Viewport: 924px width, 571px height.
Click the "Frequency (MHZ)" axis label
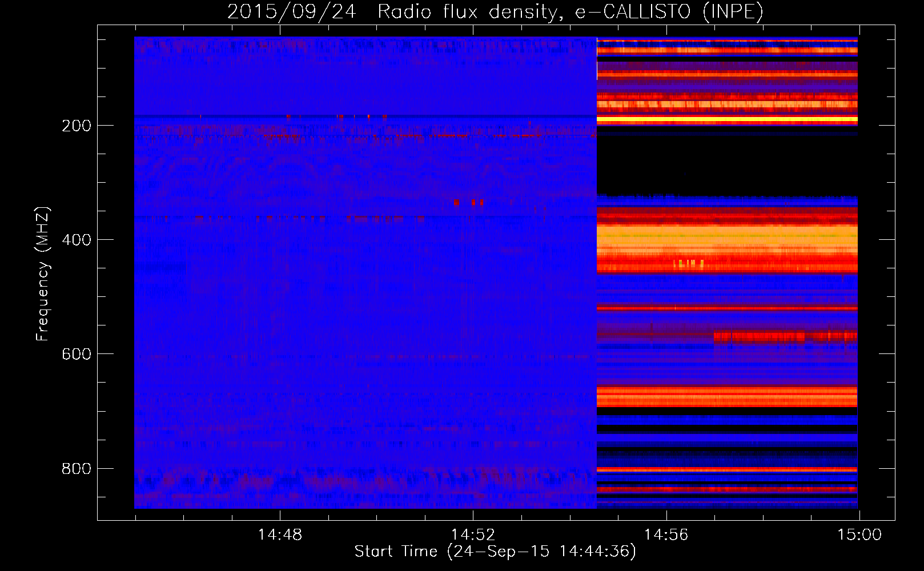(43, 274)
